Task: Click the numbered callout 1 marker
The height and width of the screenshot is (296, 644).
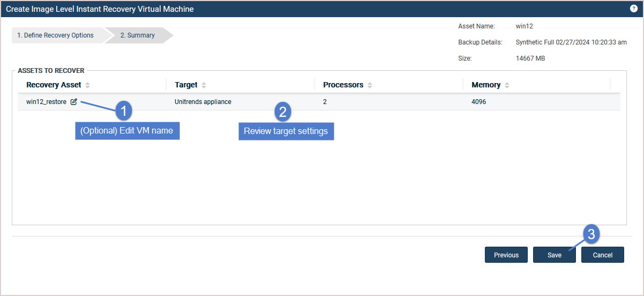Action: [124, 112]
